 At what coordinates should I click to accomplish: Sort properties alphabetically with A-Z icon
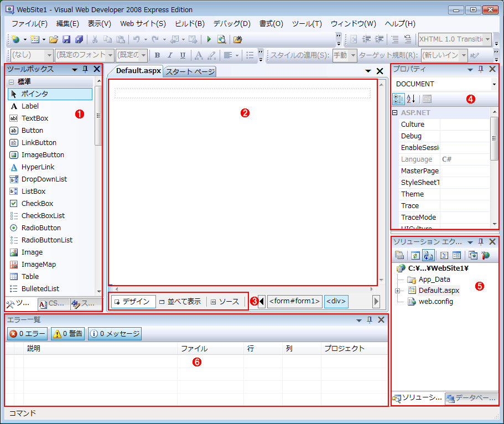(x=411, y=99)
